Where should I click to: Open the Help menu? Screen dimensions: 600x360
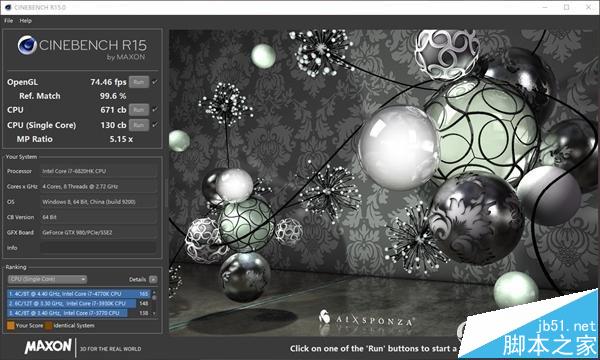[x=26, y=21]
